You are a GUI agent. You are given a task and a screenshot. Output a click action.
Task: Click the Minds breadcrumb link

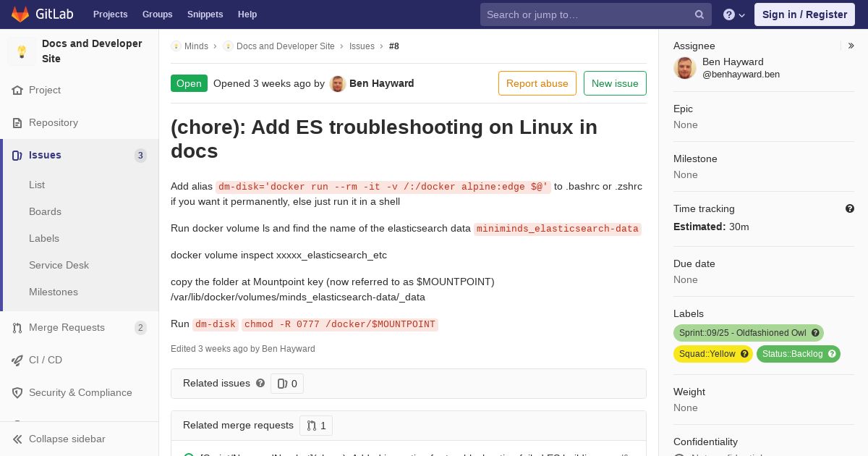[x=196, y=46]
